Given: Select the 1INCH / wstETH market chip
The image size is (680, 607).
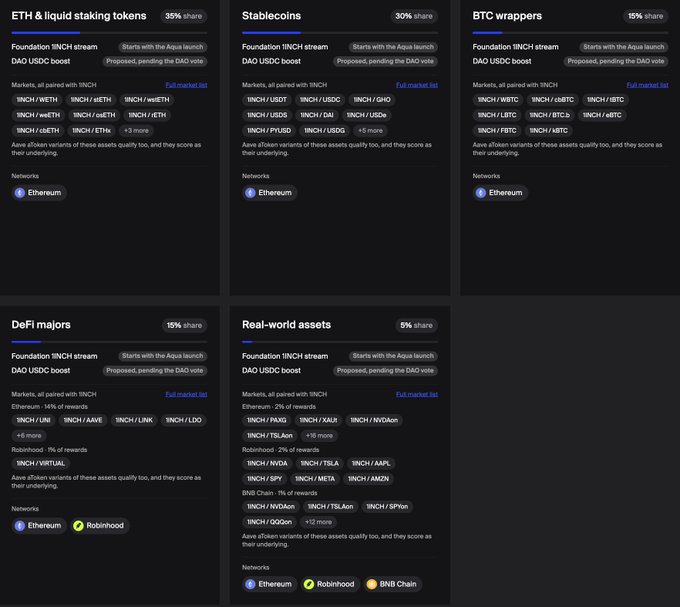Looking at the screenshot, I should (x=147, y=100).
